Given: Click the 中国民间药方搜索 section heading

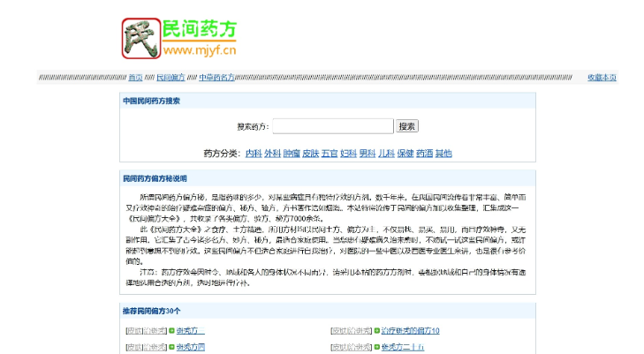Looking at the screenshot, I should (x=152, y=101).
